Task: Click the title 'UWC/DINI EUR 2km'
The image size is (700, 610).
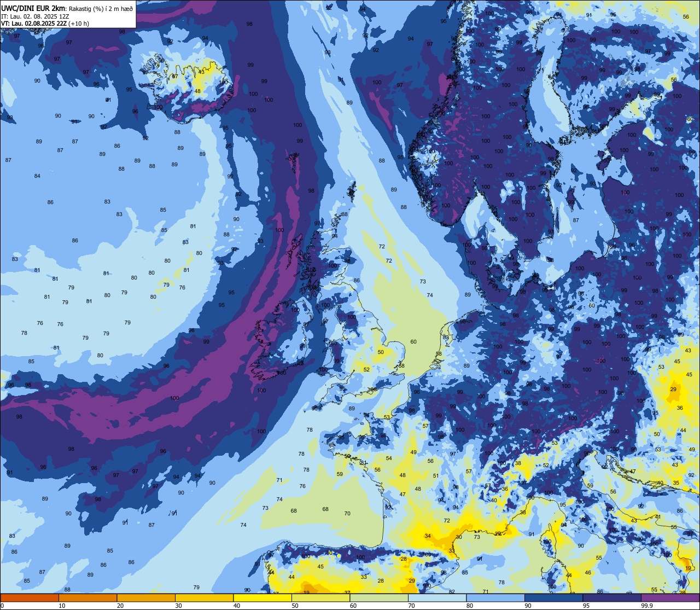Action: click(x=33, y=8)
